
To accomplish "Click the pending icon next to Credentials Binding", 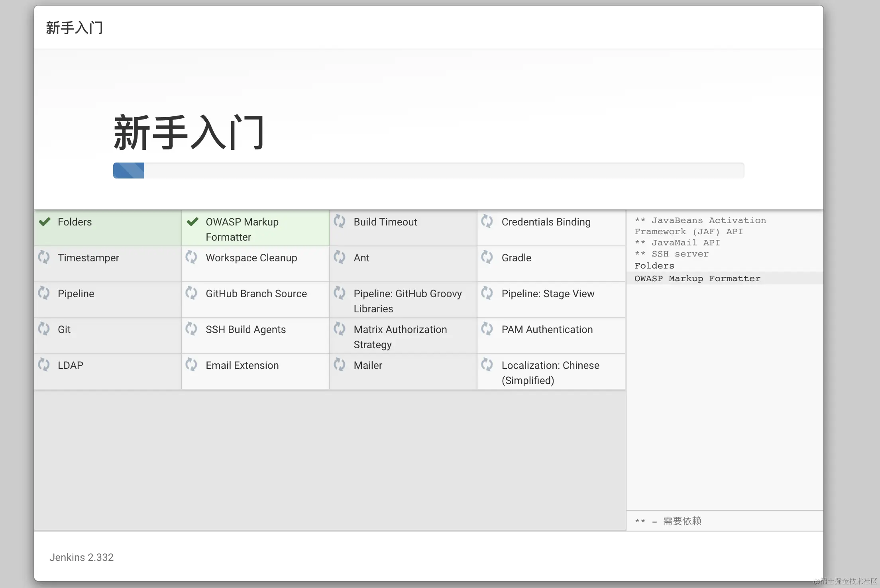I will (487, 221).
